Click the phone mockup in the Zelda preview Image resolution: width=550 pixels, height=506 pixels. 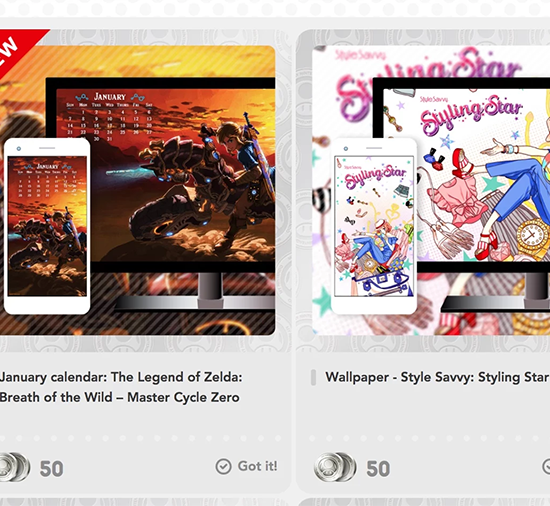pos(47,226)
